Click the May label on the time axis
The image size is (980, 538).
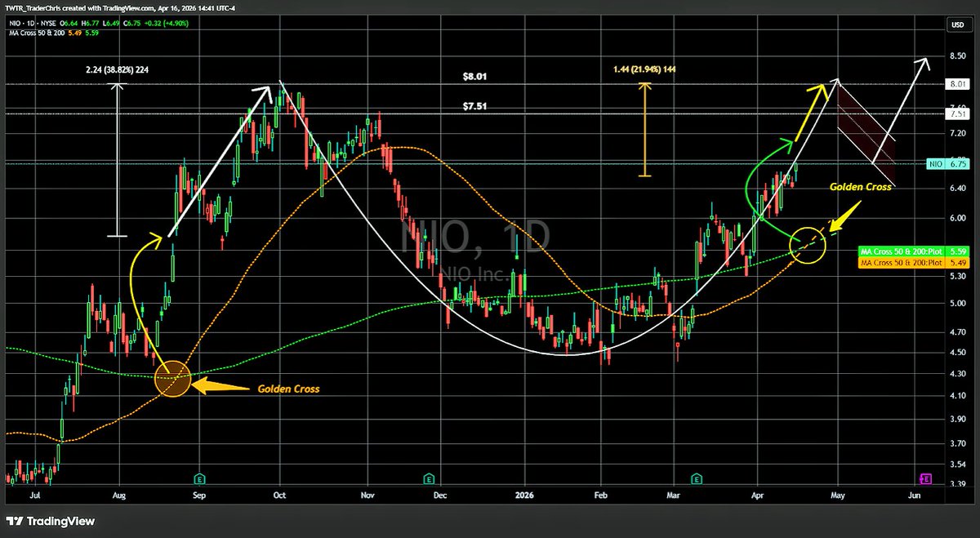click(x=836, y=495)
